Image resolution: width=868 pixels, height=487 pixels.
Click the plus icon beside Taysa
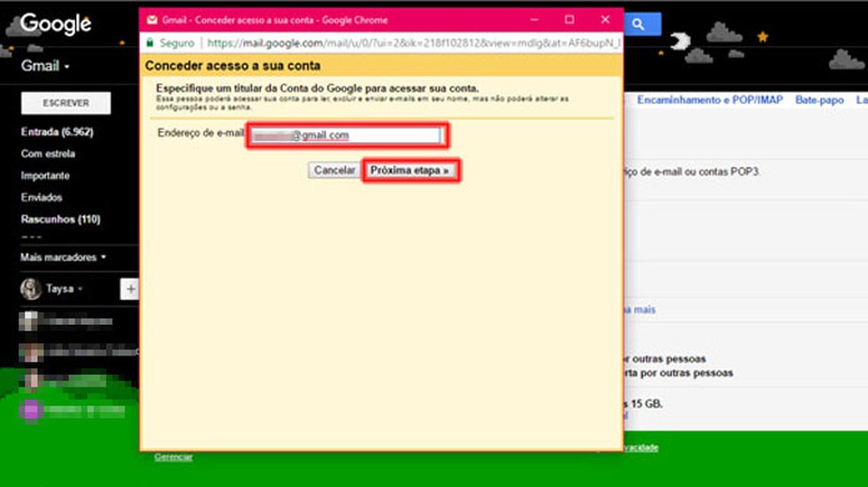point(130,288)
